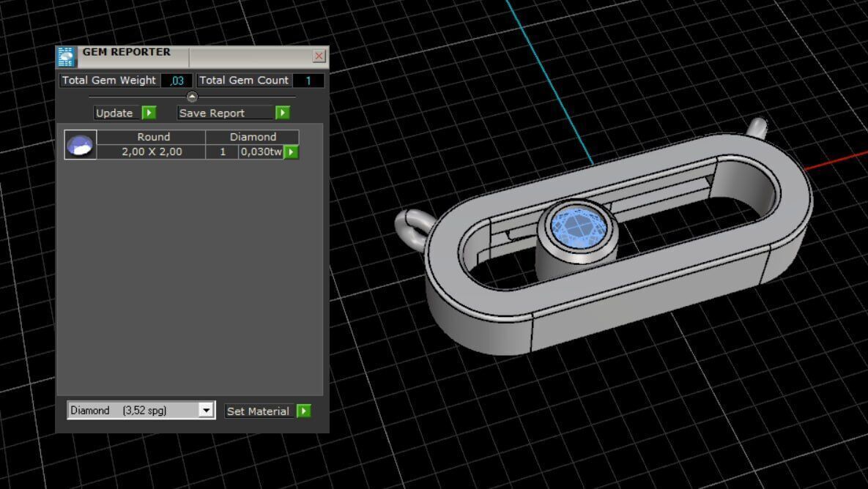
Task: Click the Gem Reporter title bar icon
Action: (x=66, y=57)
